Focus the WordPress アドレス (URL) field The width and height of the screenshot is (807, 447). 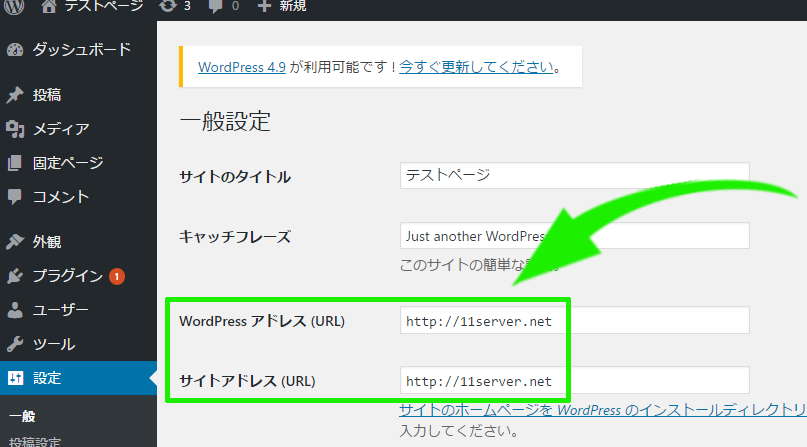coord(574,320)
